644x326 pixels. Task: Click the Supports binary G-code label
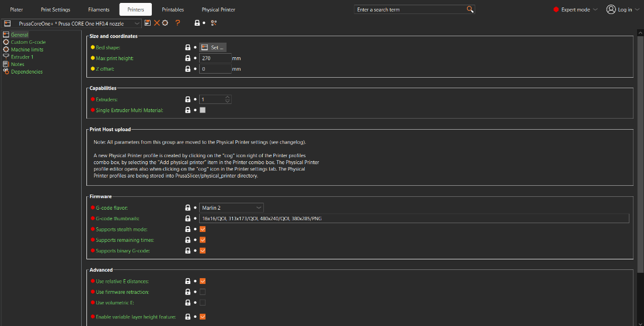point(123,251)
